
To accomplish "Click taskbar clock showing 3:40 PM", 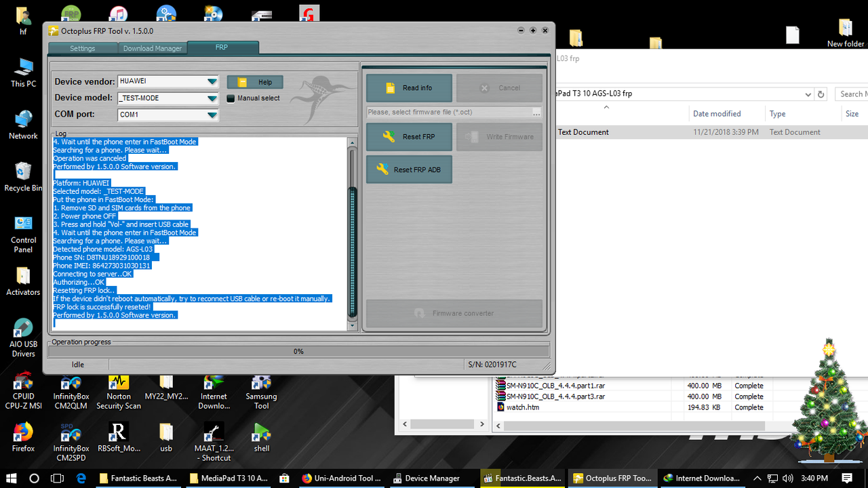I will pos(814,478).
